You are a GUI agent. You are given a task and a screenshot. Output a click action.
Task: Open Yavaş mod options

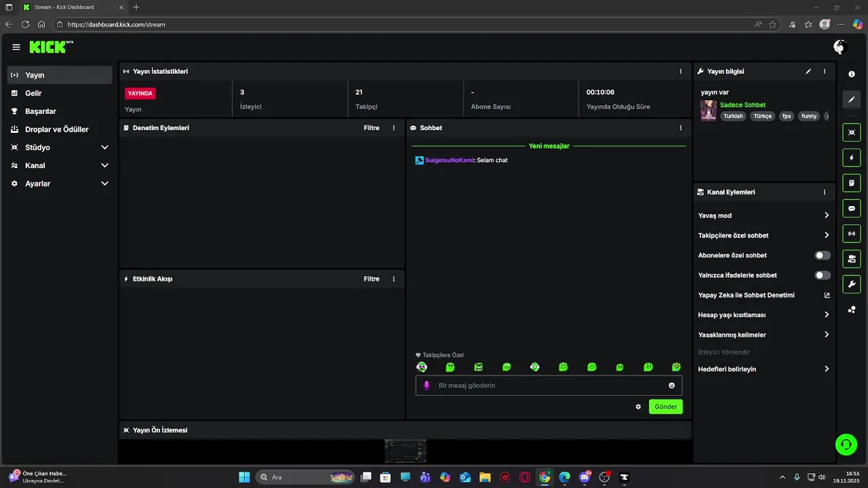(764, 216)
